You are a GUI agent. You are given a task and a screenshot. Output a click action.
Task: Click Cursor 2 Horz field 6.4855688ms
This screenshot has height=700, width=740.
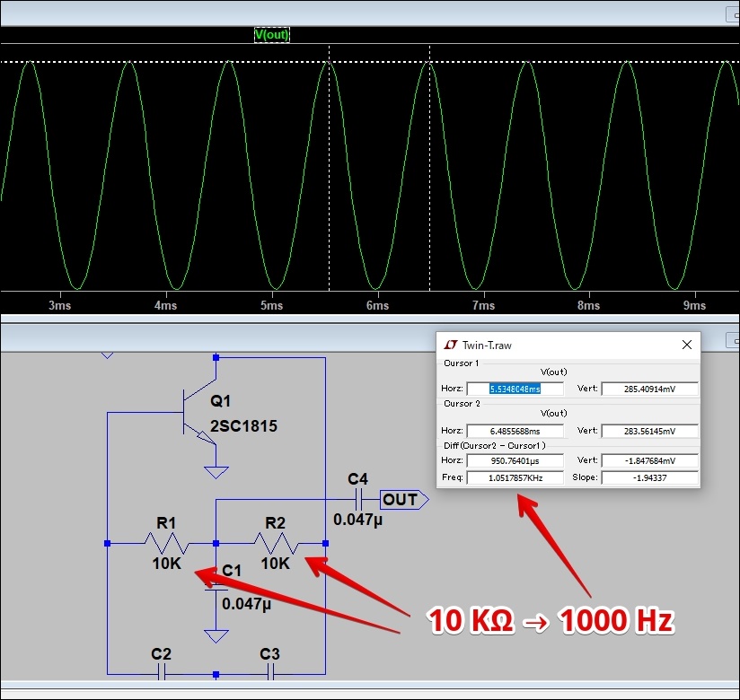(x=515, y=431)
